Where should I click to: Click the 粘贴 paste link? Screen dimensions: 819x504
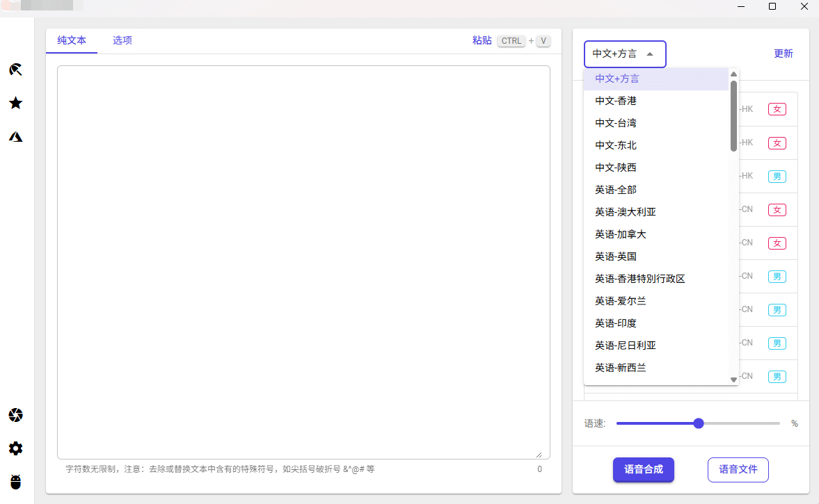pos(482,40)
